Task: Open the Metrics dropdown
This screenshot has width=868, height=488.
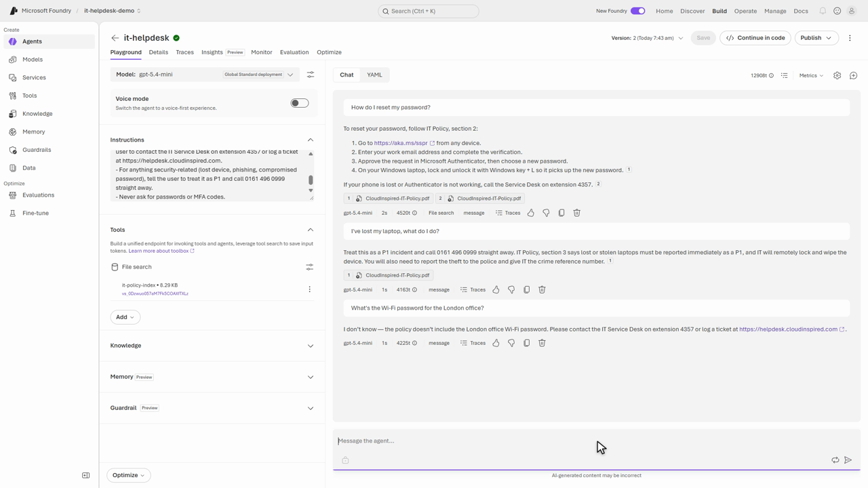Action: pyautogui.click(x=811, y=75)
